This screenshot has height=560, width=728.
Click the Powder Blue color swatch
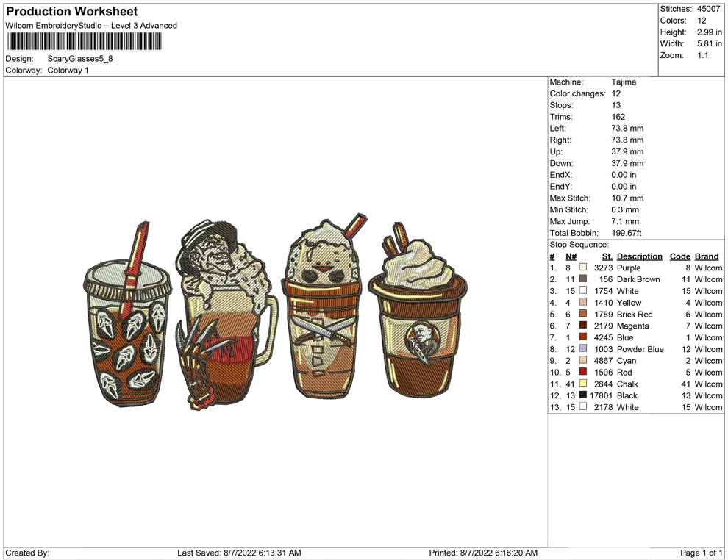(x=583, y=348)
